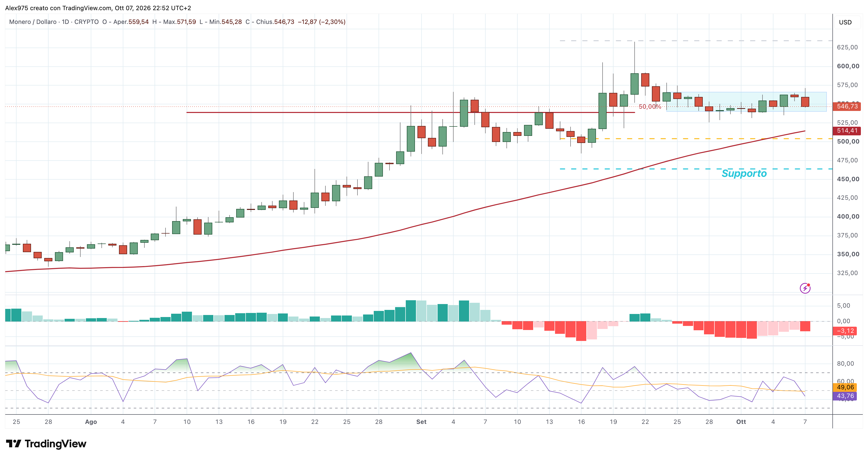Click the 450,00 price axis label
Viewport: 868px width, 459px height.
848,179
